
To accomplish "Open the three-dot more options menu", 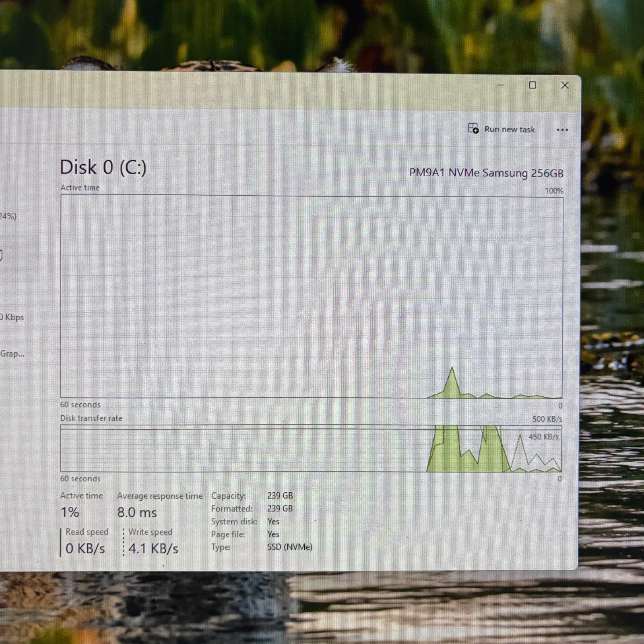I will point(562,130).
